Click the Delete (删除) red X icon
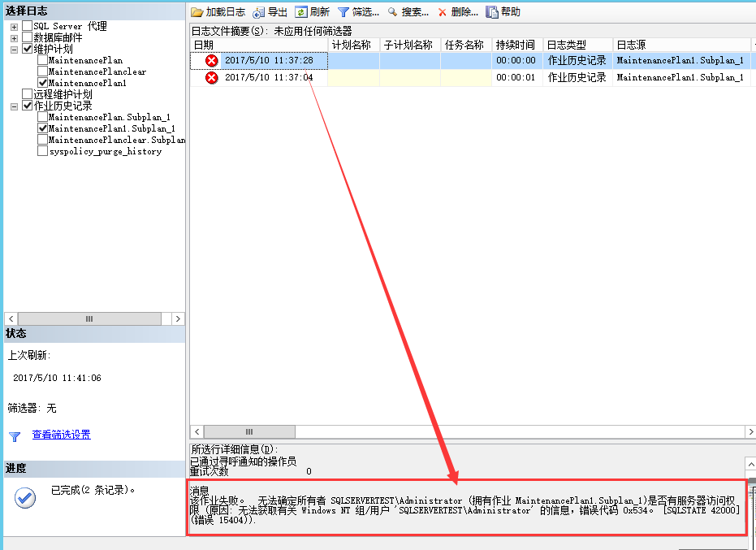 pos(442,12)
